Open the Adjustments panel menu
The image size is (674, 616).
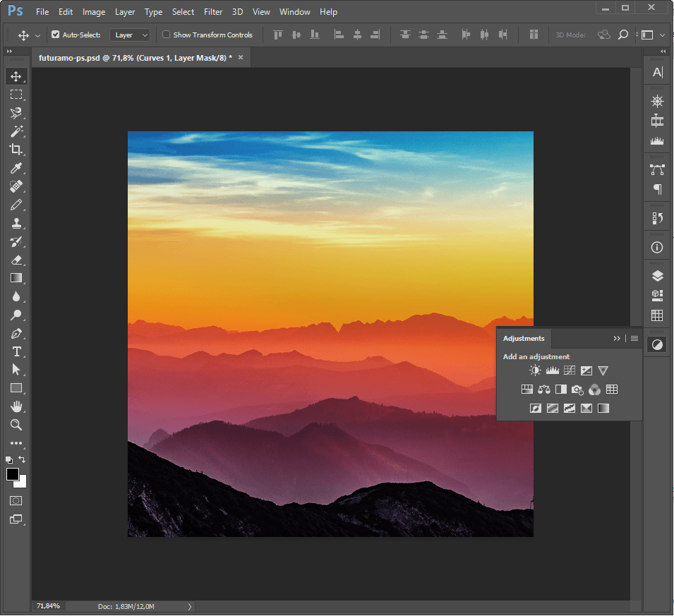coord(634,338)
